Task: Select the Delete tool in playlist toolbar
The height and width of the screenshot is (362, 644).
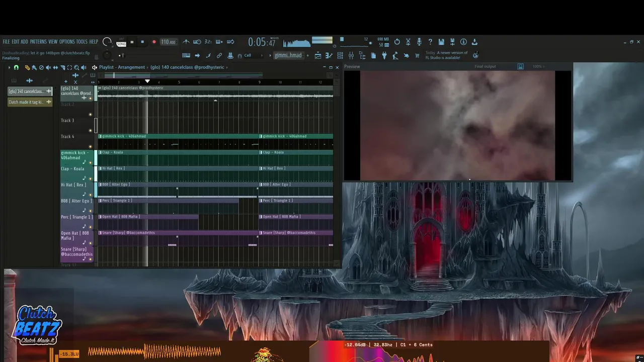Action: [x=41, y=67]
